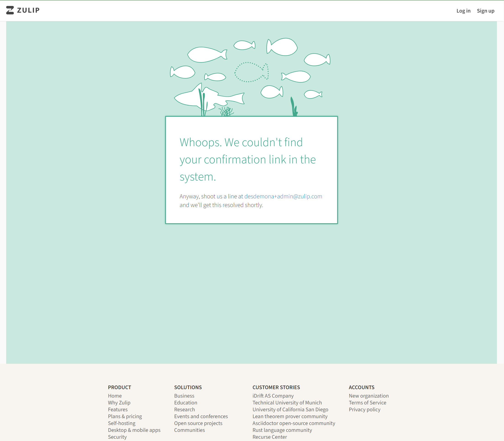Screen dimensions: 504x441
Task: Open the Technical University of Munich story
Action: pyautogui.click(x=287, y=403)
